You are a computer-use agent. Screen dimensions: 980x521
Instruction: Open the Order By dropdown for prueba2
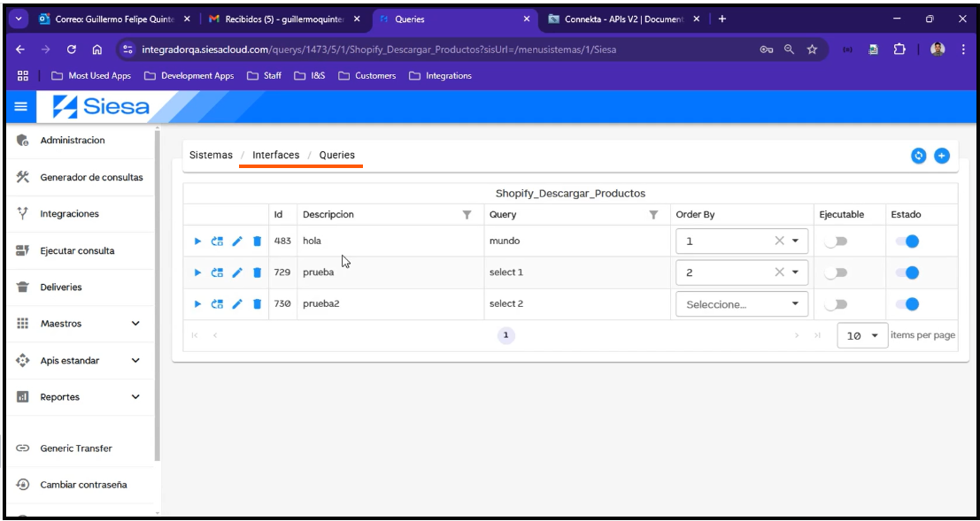pyautogui.click(x=796, y=303)
